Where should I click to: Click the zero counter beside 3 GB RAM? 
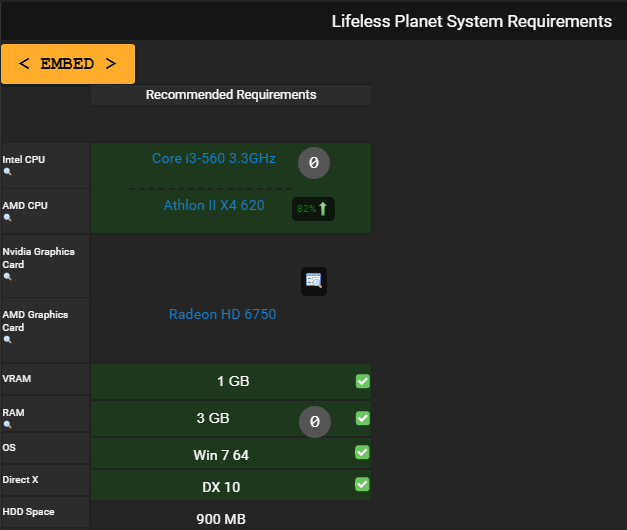point(315,422)
